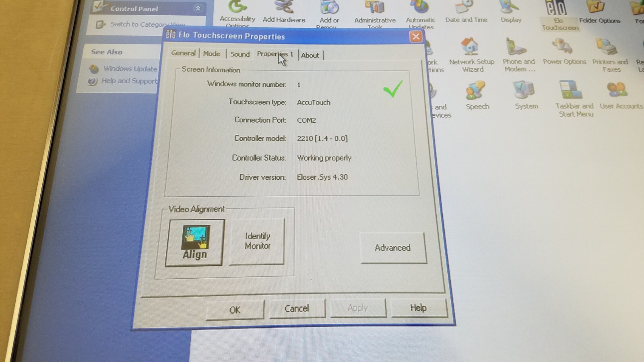644x362 pixels.
Task: Open Windows Update link in See Also
Action: (130, 69)
